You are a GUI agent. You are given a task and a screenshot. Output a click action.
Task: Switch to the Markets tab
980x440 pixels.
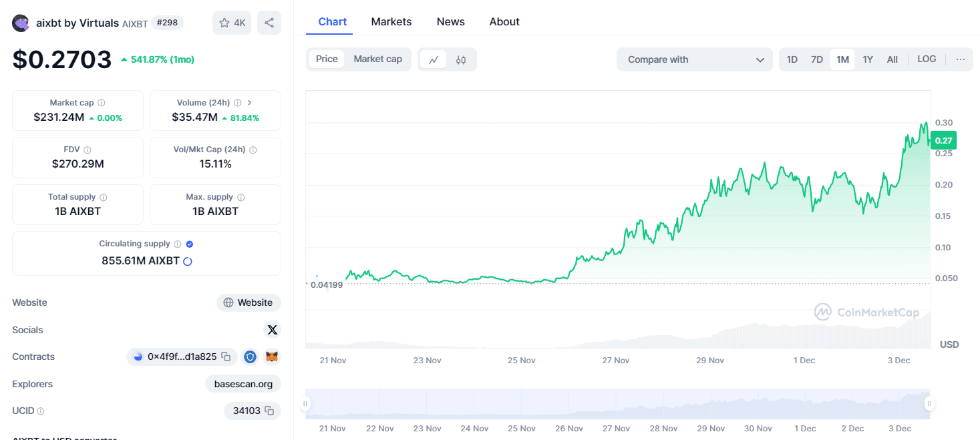click(x=391, y=21)
